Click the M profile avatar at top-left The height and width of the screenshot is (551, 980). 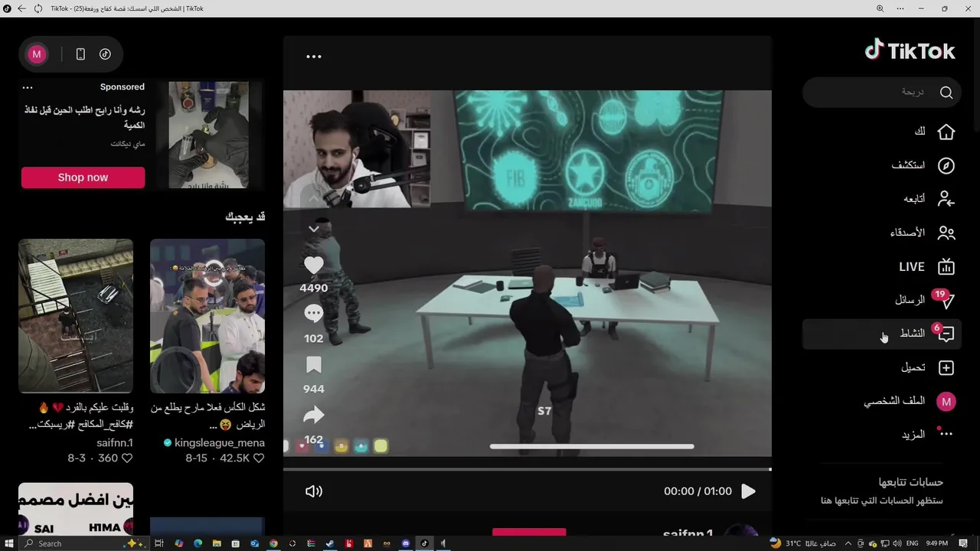coord(37,54)
